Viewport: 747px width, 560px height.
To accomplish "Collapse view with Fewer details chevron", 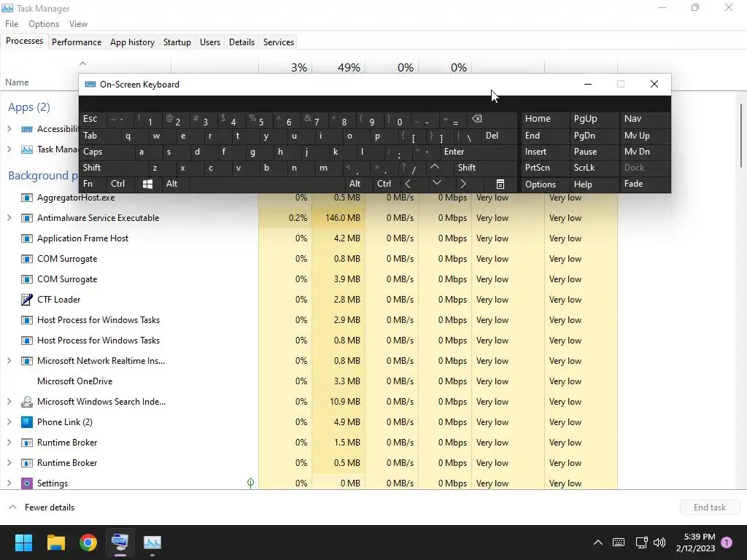I will [13, 507].
